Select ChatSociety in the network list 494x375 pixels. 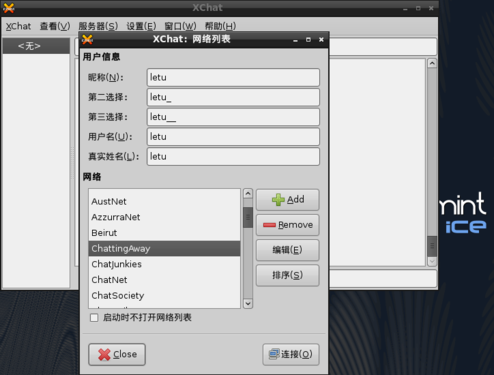[164, 295]
